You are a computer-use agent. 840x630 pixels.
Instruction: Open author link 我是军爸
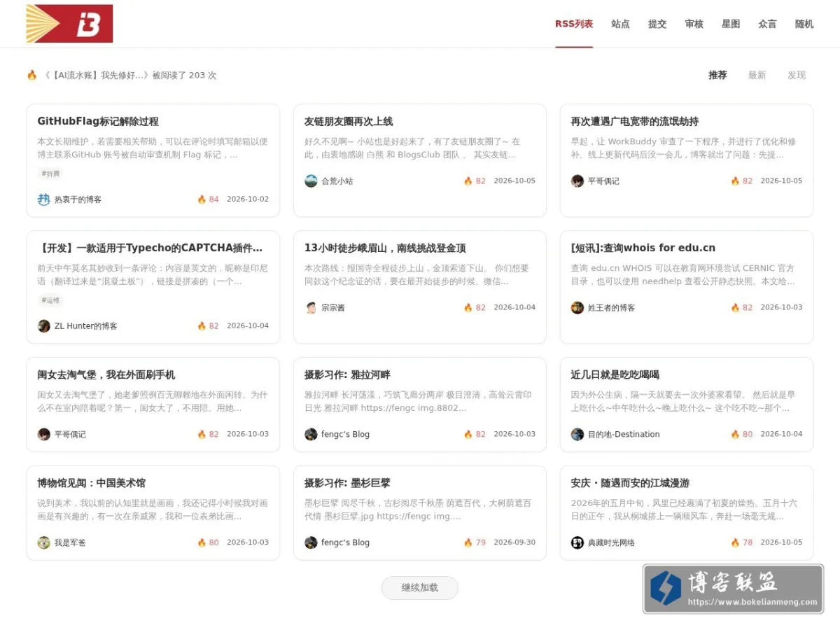click(70, 542)
